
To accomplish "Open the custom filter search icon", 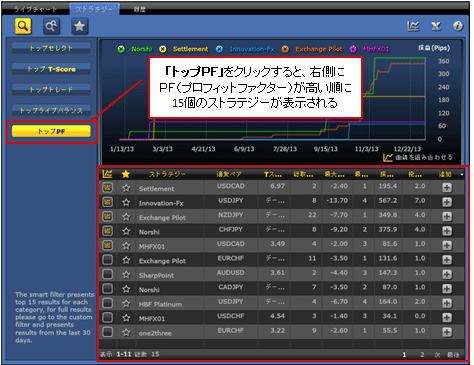I will [x=51, y=26].
